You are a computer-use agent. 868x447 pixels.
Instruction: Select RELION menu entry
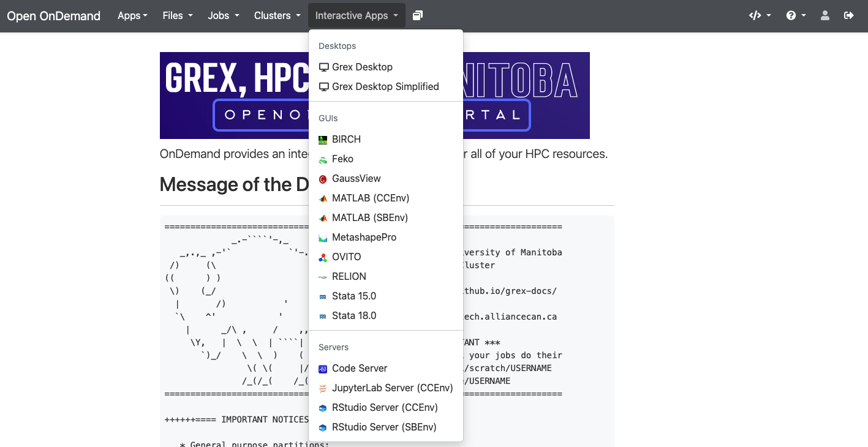(x=386, y=277)
